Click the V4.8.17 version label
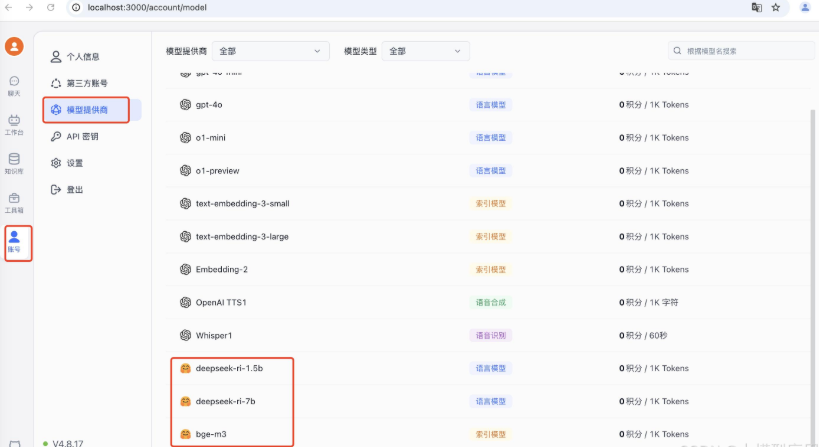Image resolution: width=819 pixels, height=447 pixels. click(x=68, y=443)
